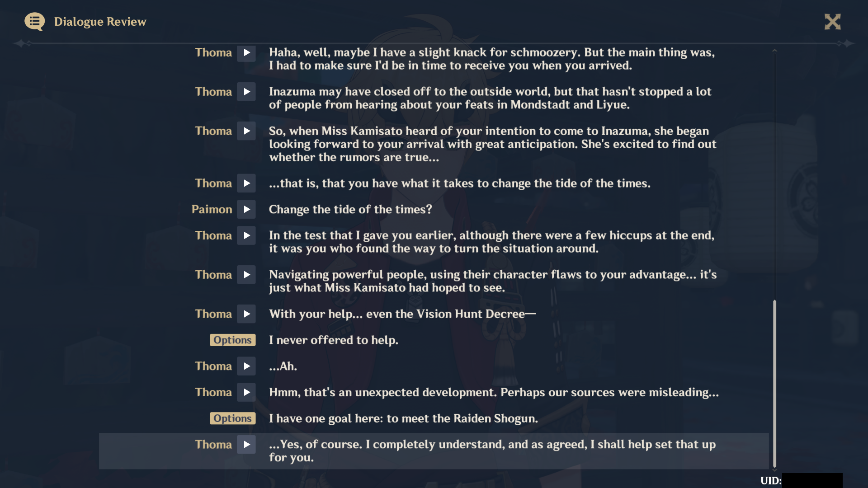868x488 pixels.
Task: Play the 'So, when Miss Kamisato heard' line
Action: [246, 131]
